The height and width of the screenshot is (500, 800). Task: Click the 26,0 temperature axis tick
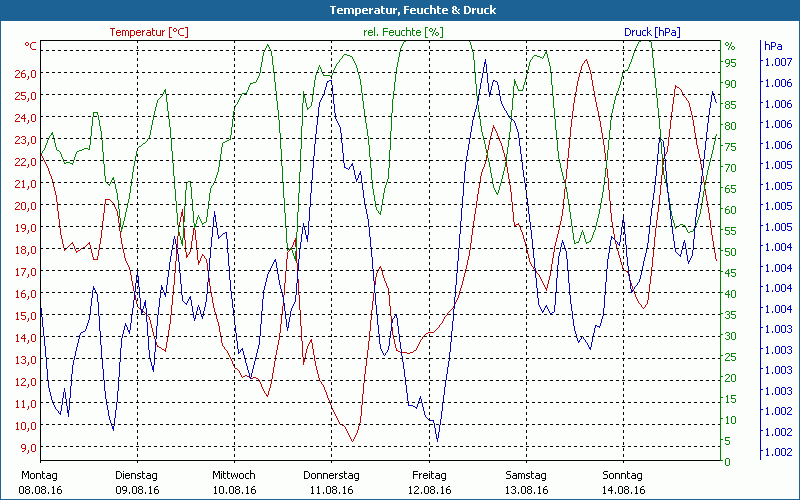click(26, 74)
